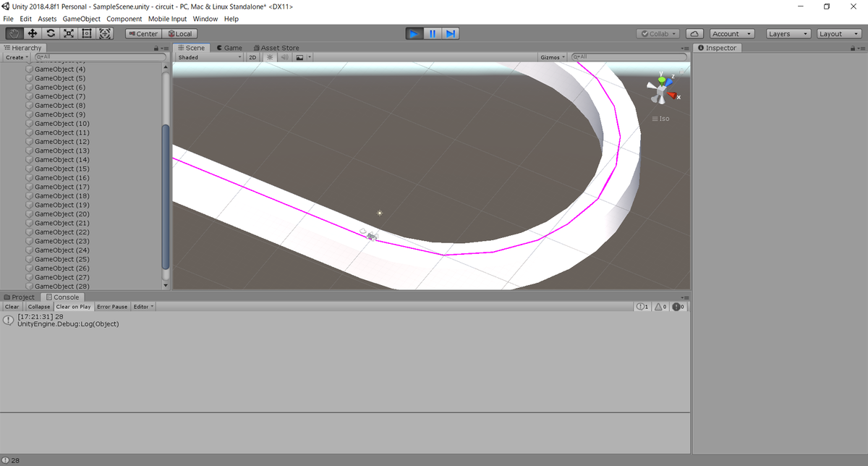868x466 pixels.
Task: Select the Rotate tool
Action: click(x=51, y=33)
